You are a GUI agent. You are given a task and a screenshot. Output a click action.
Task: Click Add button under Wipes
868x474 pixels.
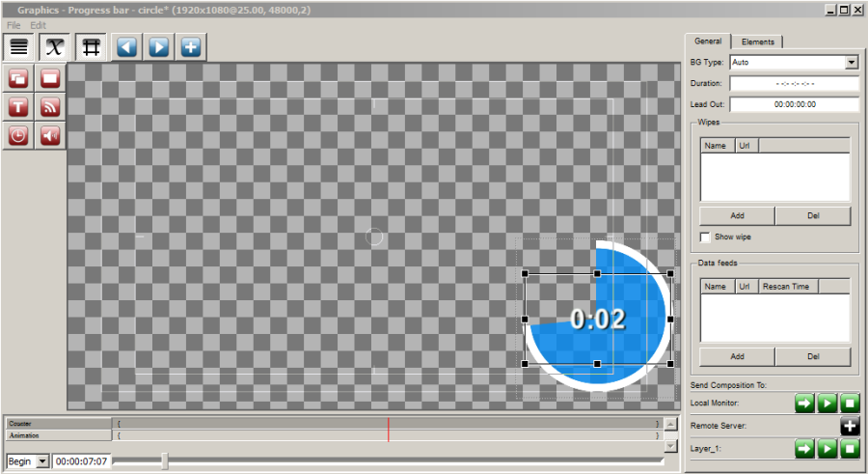[737, 215]
